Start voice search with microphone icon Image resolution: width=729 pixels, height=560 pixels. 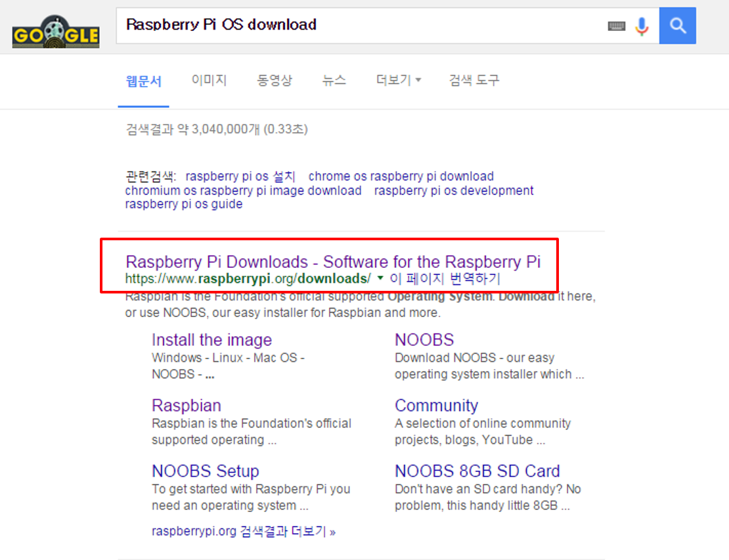[x=642, y=26]
